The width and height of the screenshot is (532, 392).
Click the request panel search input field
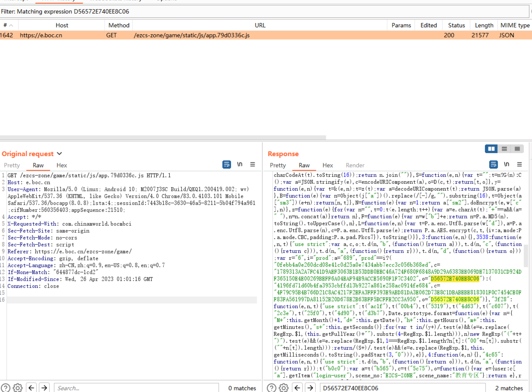[135, 388]
